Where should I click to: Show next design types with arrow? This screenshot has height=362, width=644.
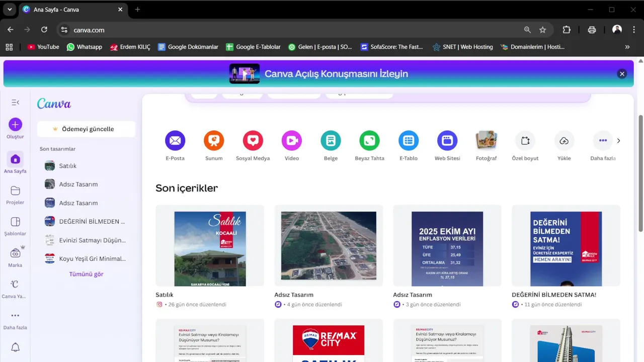618,141
